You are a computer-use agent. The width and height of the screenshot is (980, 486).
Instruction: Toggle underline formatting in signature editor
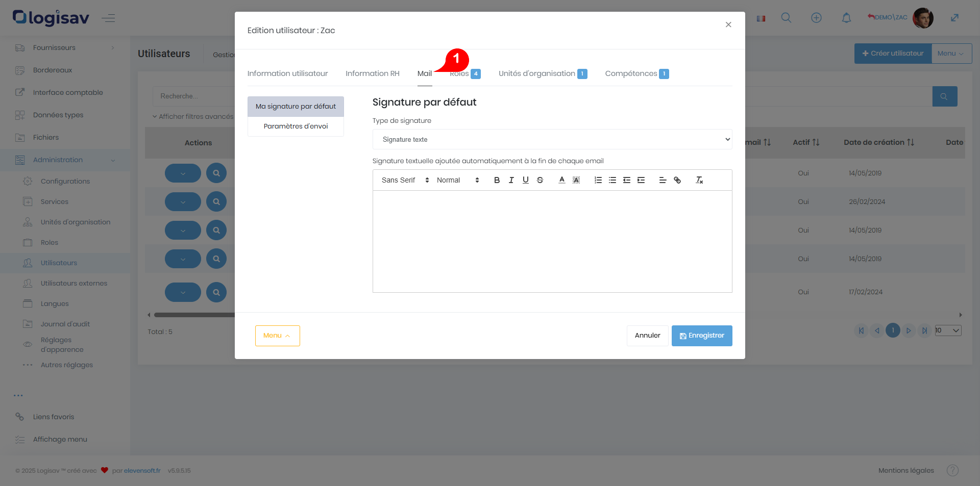point(525,180)
